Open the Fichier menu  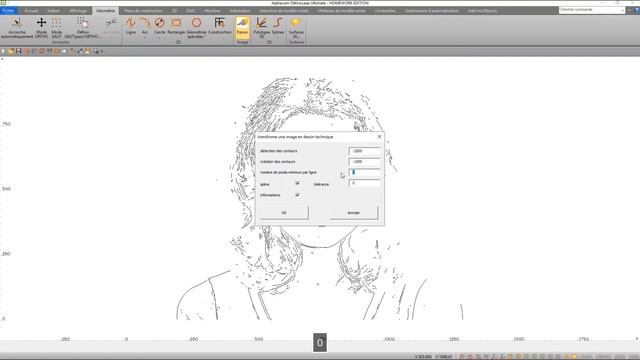(8, 11)
